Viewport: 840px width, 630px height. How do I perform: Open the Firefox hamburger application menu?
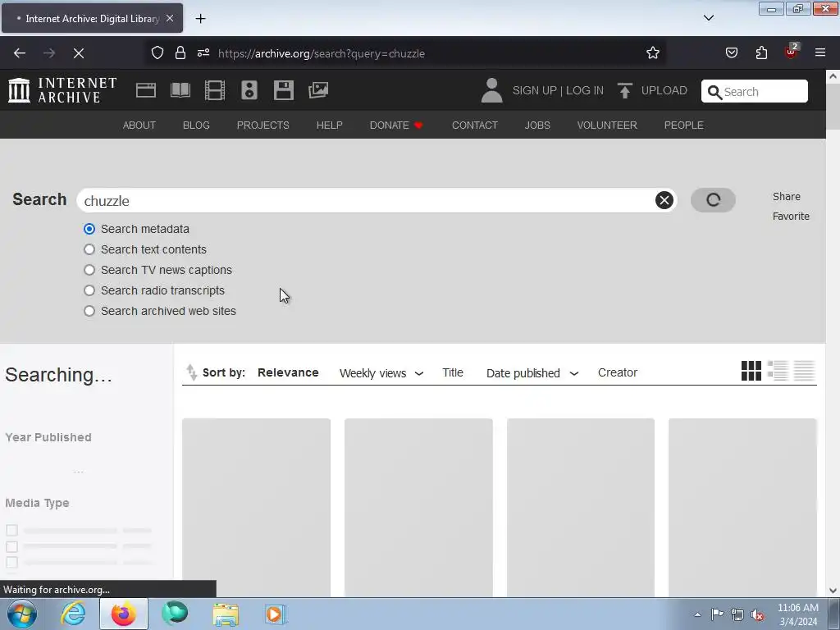pos(820,53)
